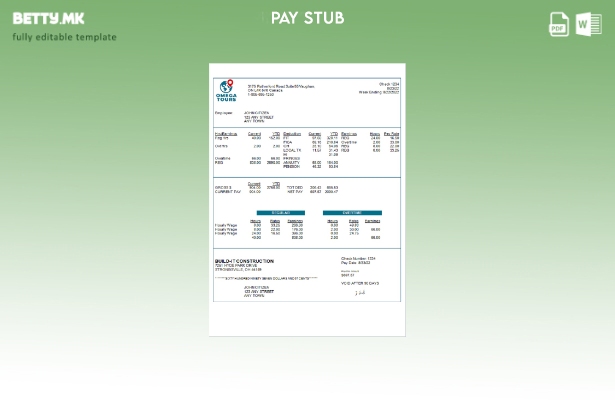This screenshot has height=400, width=615.
Task: Open the pay stub document preview
Action: click(307, 200)
